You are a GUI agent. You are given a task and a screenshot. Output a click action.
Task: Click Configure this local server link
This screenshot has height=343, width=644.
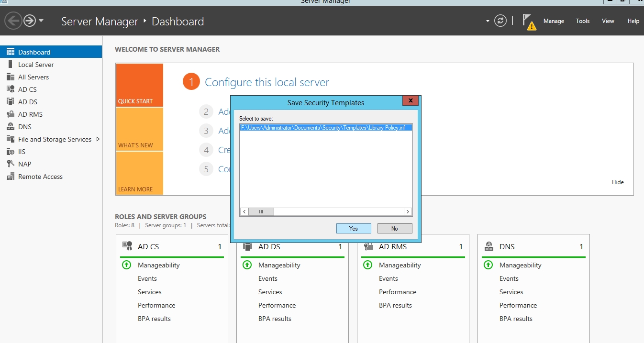tap(267, 82)
